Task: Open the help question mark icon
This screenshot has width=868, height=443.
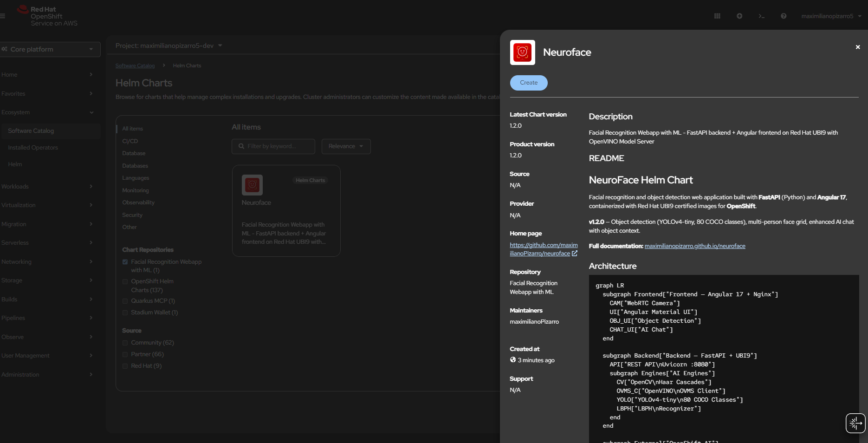Action: 784,16
